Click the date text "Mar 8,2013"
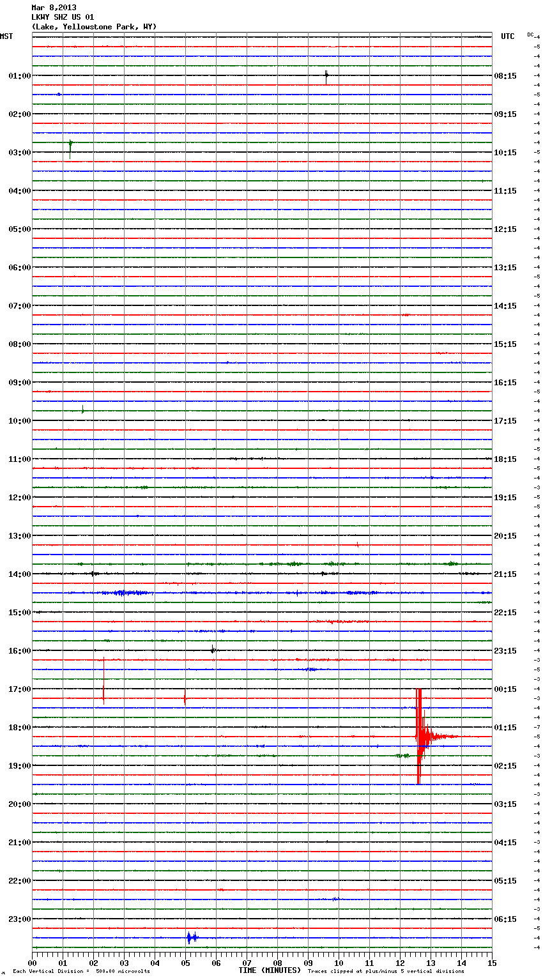 [54, 8]
